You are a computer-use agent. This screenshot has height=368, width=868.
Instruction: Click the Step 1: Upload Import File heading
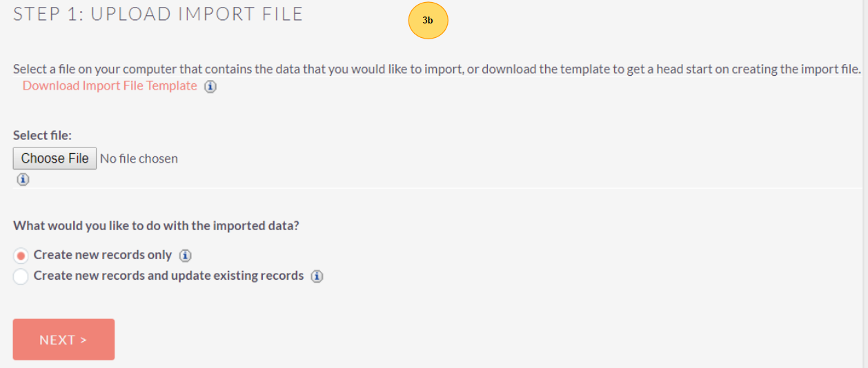158,14
